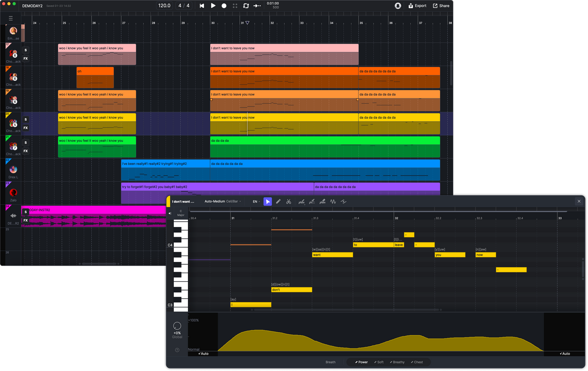Select the Scissors tool to split notes
The image size is (588, 371).
point(289,201)
